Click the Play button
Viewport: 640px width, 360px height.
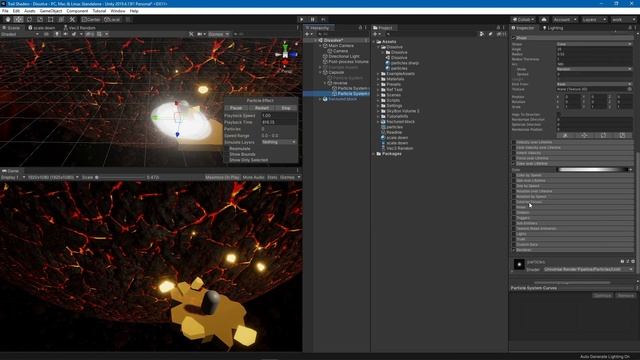pyautogui.click(x=302, y=19)
